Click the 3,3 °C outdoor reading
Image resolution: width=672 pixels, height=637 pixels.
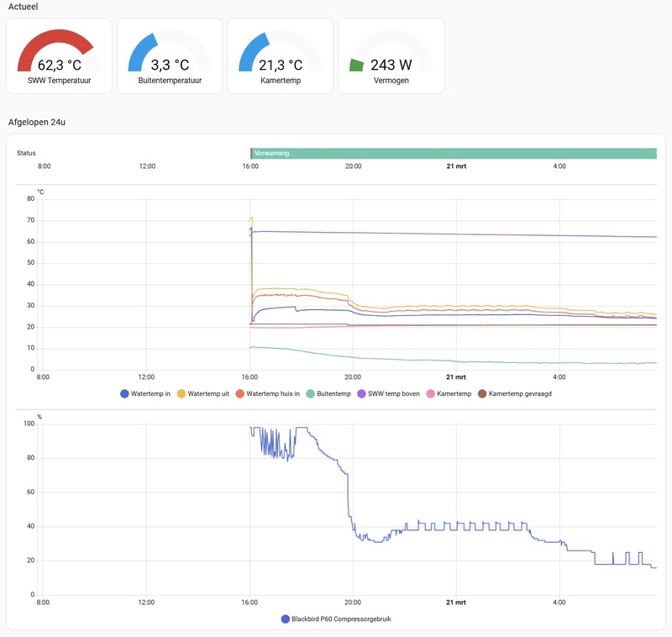[x=170, y=65]
